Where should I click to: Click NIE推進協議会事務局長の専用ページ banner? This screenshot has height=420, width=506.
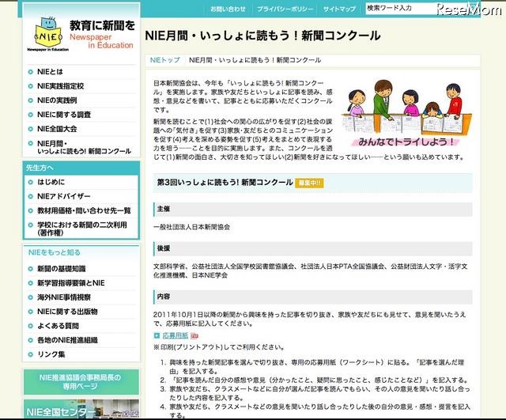pos(78,383)
